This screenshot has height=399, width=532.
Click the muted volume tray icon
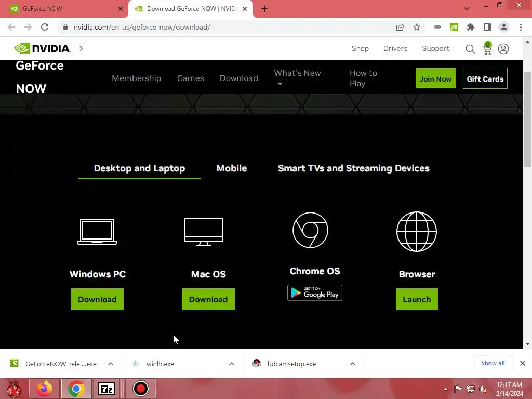click(483, 389)
